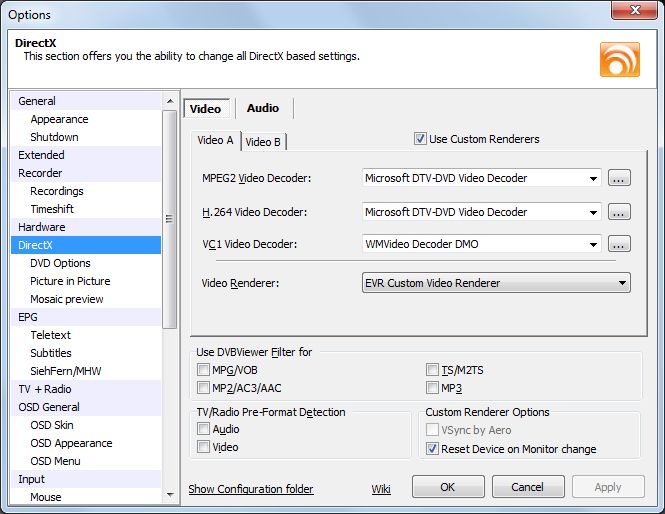Enable the Use Custom Renderers checkbox
665x514 pixels.
[x=421, y=139]
